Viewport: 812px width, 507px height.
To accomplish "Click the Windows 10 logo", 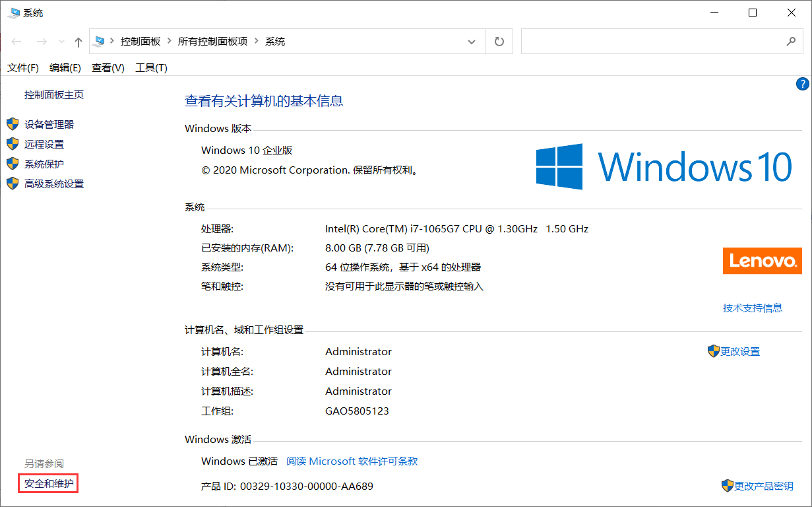I will [664, 166].
